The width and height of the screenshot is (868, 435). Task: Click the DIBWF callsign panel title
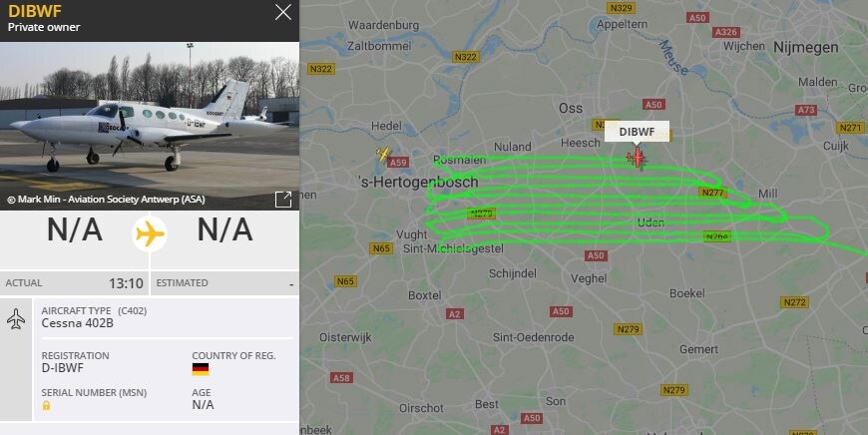click(x=35, y=11)
